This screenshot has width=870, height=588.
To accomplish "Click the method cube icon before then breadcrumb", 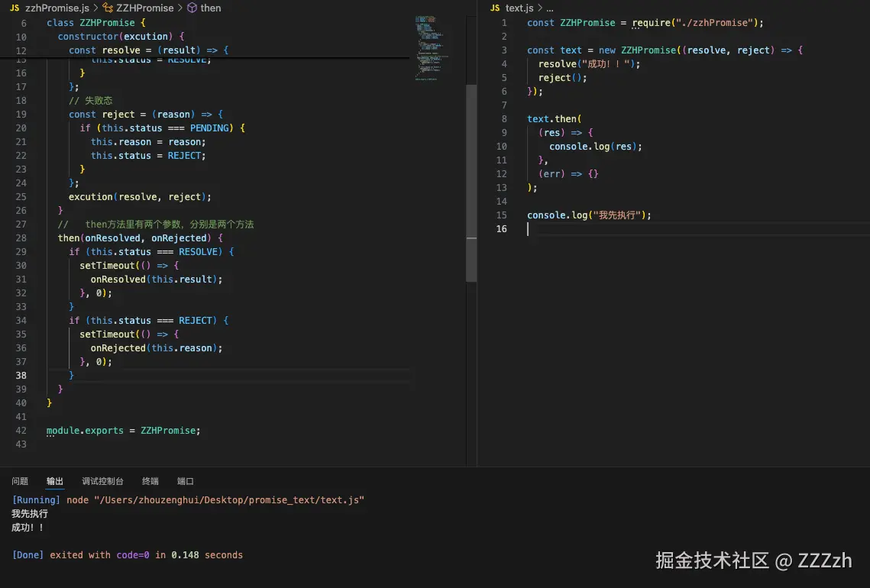I will pos(192,8).
